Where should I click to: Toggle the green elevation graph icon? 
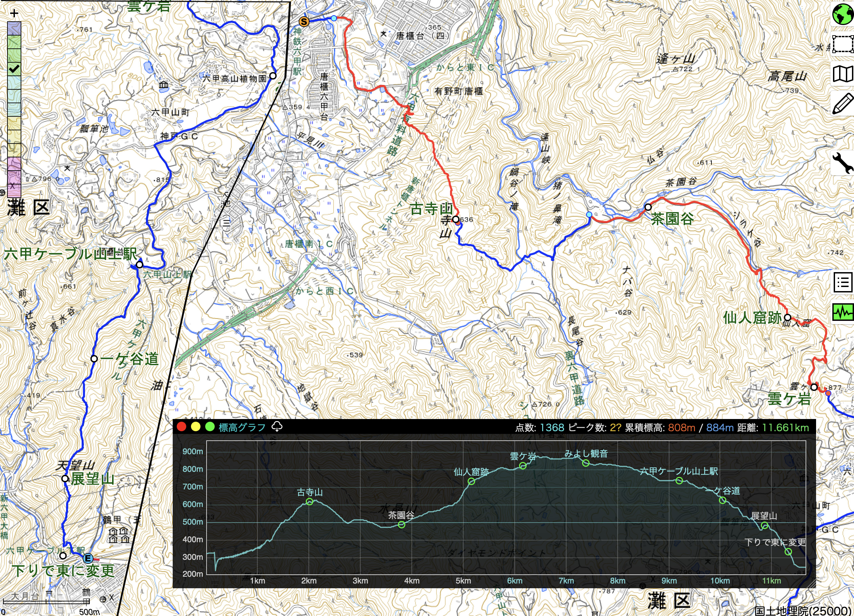(x=842, y=312)
